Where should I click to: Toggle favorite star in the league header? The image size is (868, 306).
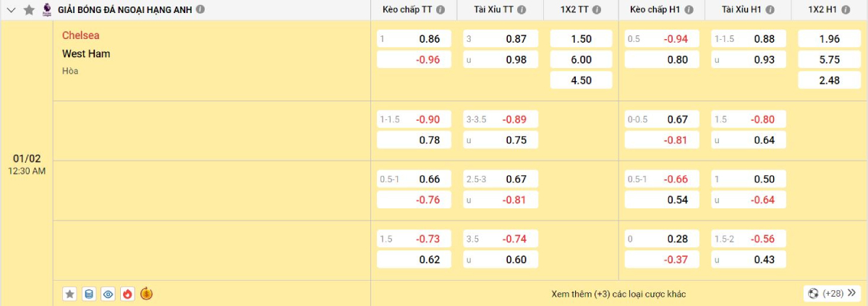pos(29,9)
